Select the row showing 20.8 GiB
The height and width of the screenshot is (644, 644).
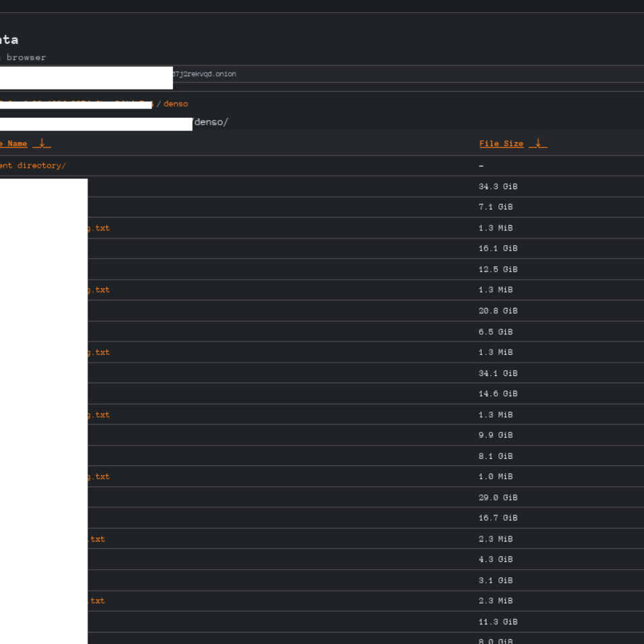(x=322, y=311)
